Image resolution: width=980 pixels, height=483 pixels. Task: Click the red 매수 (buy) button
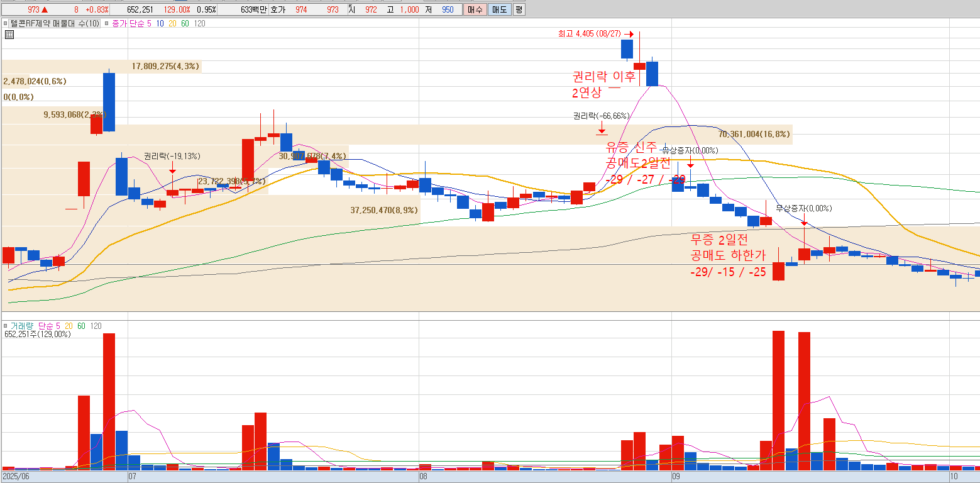tap(475, 9)
